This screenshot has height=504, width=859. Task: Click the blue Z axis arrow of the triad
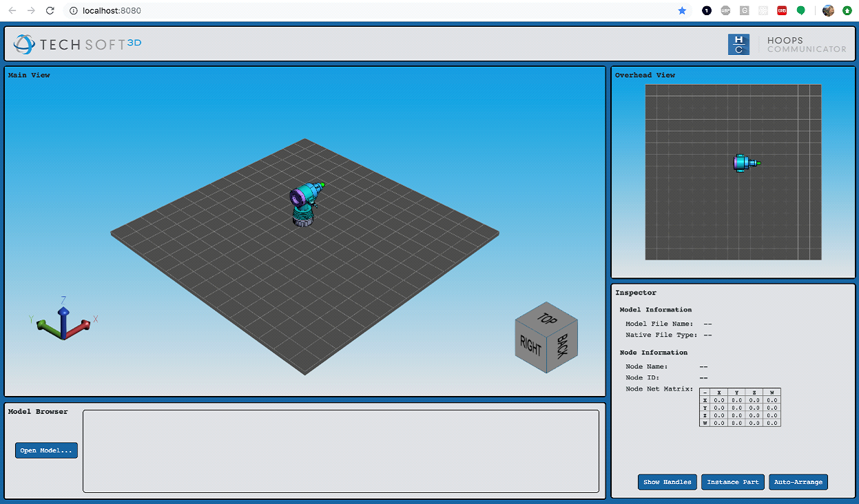(x=63, y=317)
